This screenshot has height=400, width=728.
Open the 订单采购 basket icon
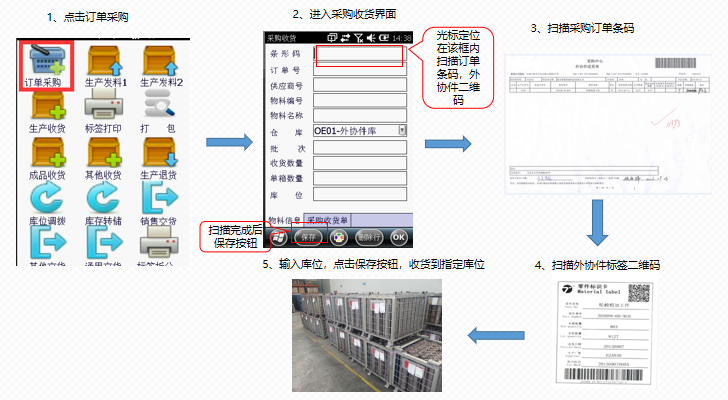click(x=47, y=59)
